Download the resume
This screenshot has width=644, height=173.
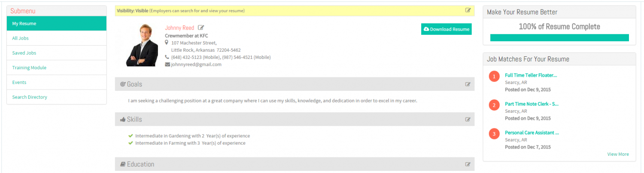447,29
